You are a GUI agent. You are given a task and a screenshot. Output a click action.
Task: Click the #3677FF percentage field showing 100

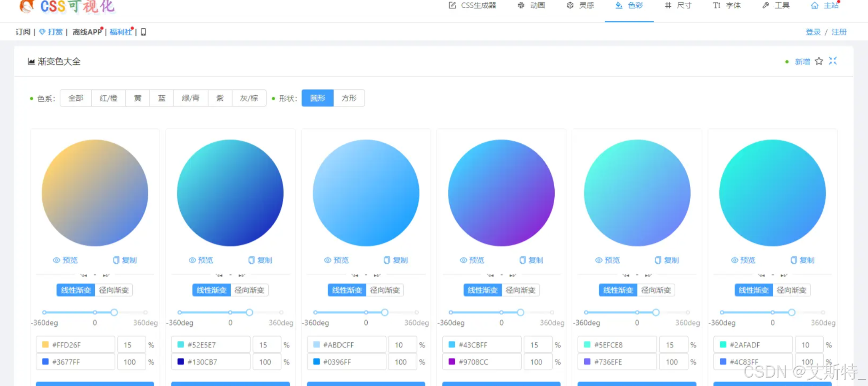[x=131, y=362]
